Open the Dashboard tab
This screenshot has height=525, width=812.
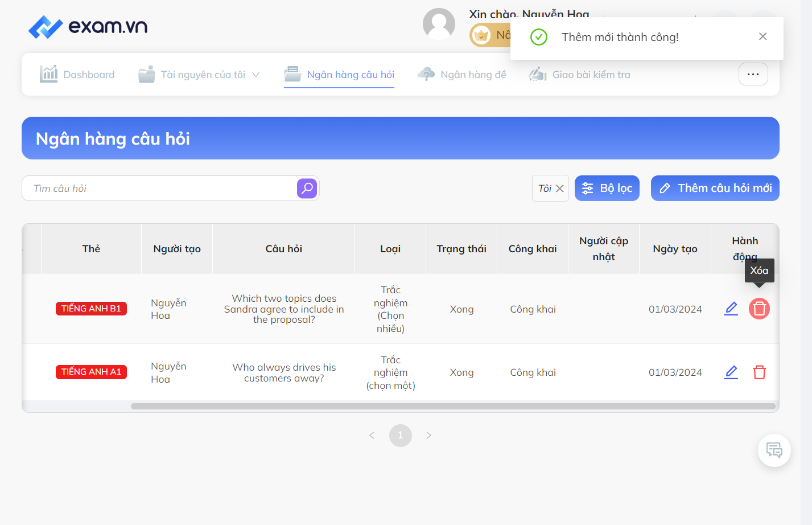[77, 75]
